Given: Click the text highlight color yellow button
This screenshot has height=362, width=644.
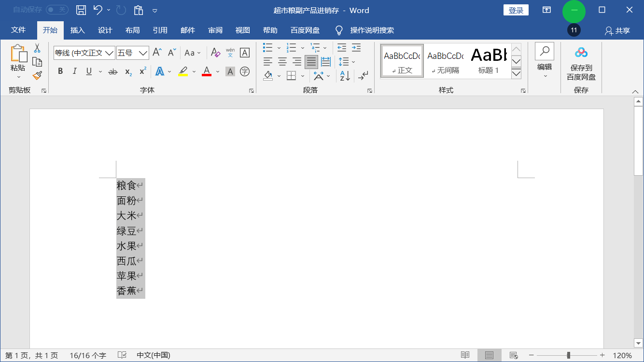Looking at the screenshot, I should [x=183, y=71].
